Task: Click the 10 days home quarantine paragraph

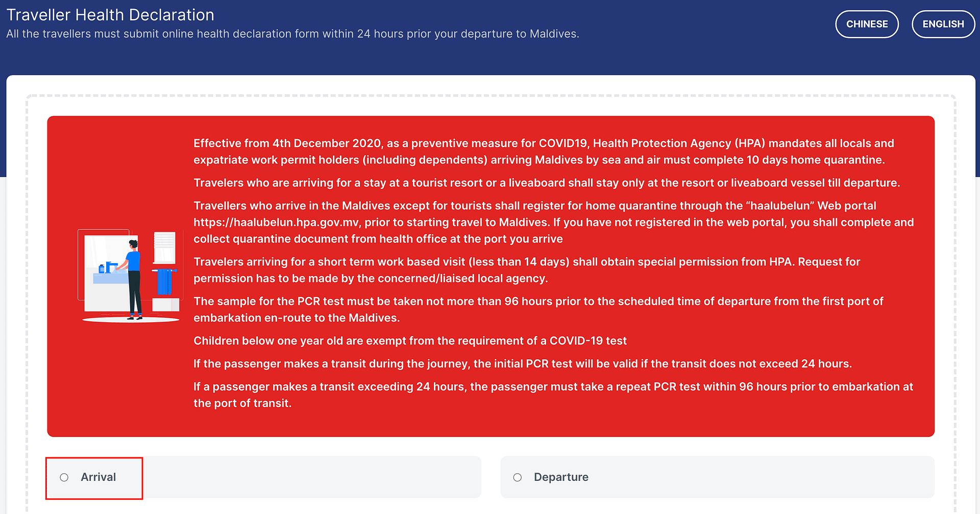Action: coord(544,151)
